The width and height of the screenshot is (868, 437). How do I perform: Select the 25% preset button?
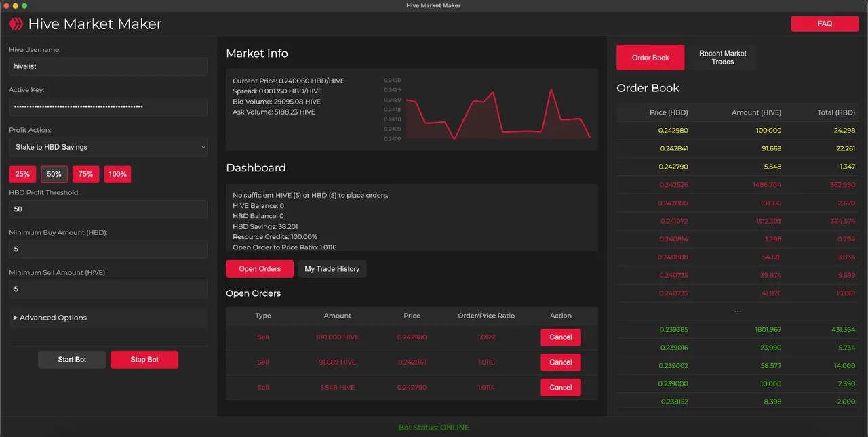22,174
